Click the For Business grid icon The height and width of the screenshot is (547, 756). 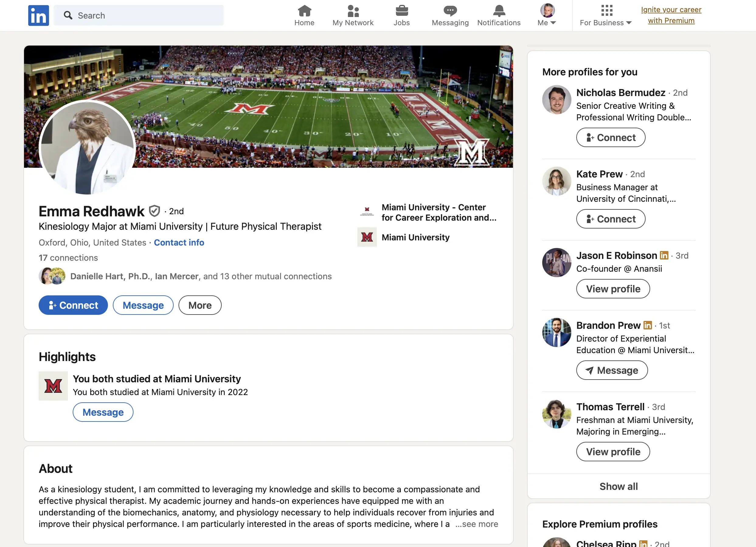click(x=607, y=11)
